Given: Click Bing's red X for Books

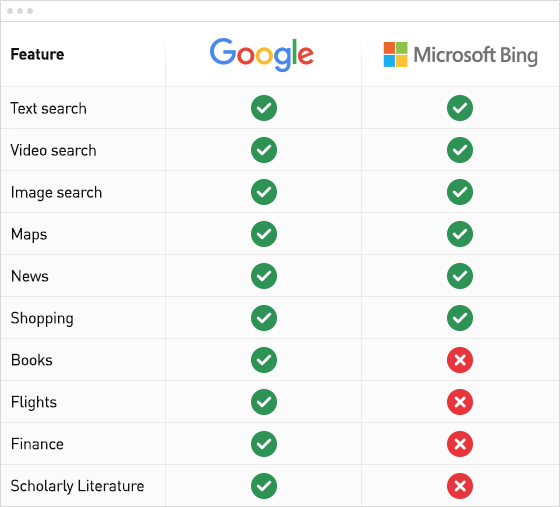Looking at the screenshot, I should pos(460,360).
